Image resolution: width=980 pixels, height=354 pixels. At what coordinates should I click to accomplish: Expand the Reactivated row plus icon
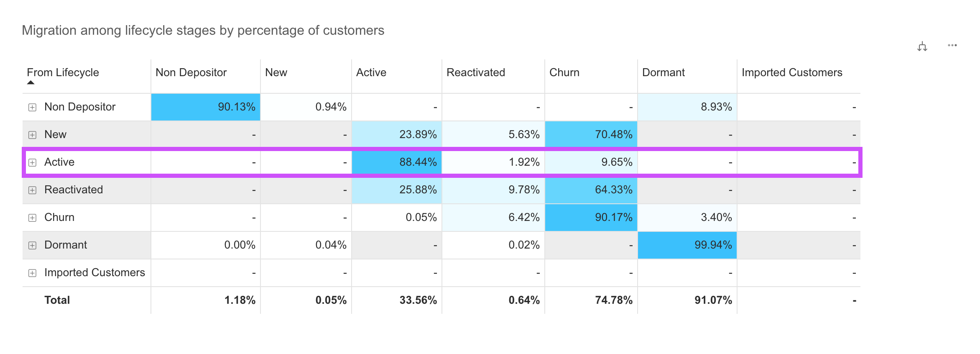click(x=32, y=190)
